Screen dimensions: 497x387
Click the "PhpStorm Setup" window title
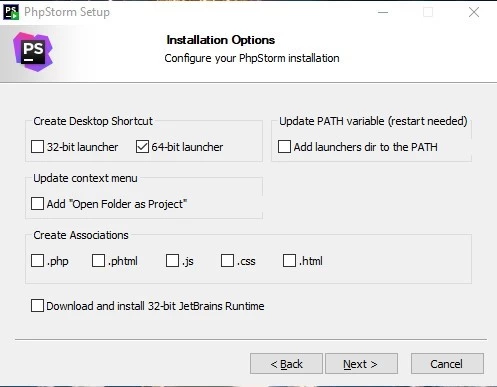67,12
